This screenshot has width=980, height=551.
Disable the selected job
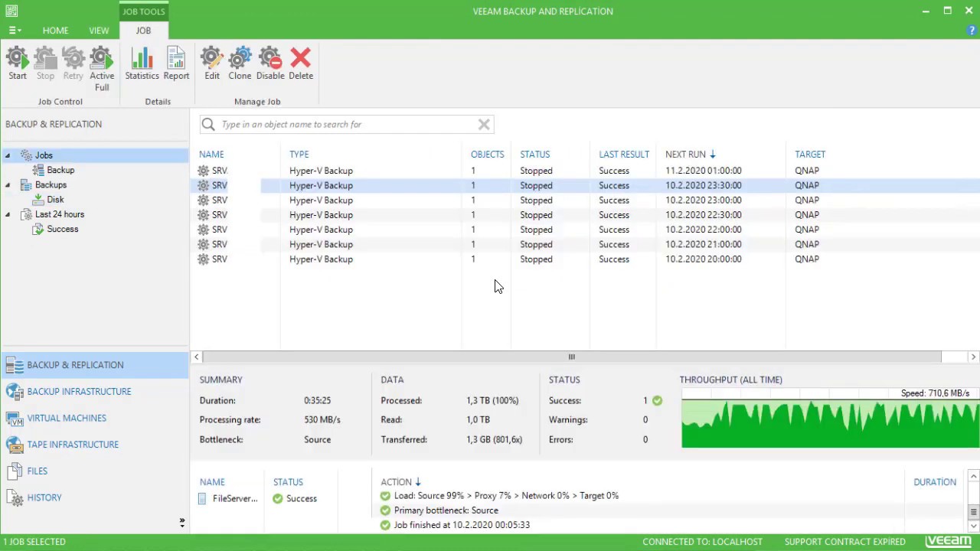tap(270, 64)
